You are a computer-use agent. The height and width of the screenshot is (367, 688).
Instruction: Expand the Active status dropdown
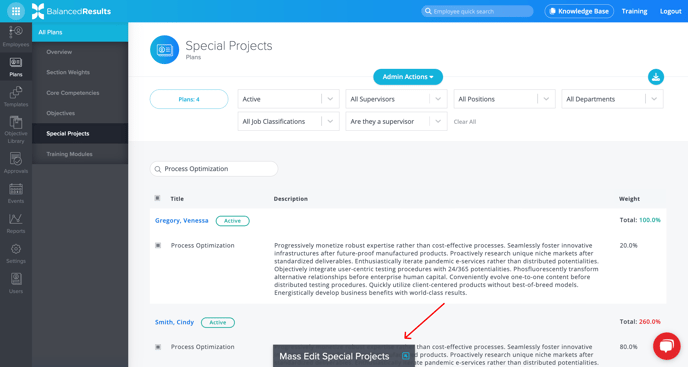pos(288,99)
